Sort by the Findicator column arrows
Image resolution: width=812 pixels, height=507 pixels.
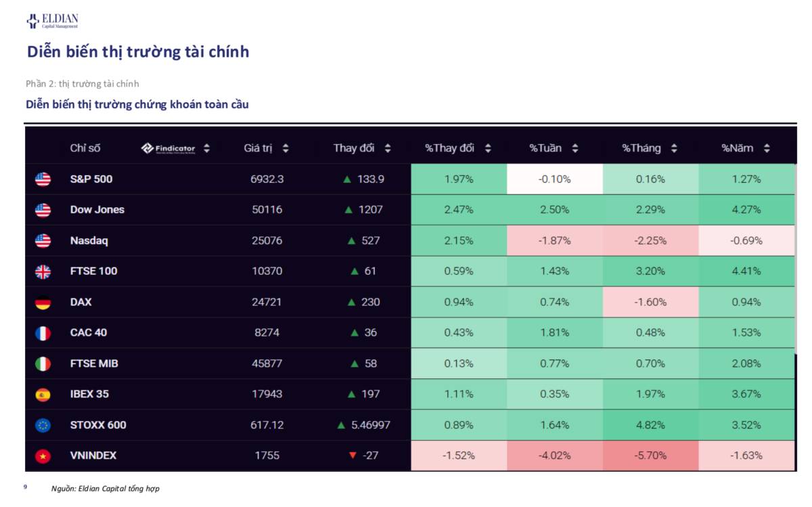pyautogui.click(x=206, y=148)
